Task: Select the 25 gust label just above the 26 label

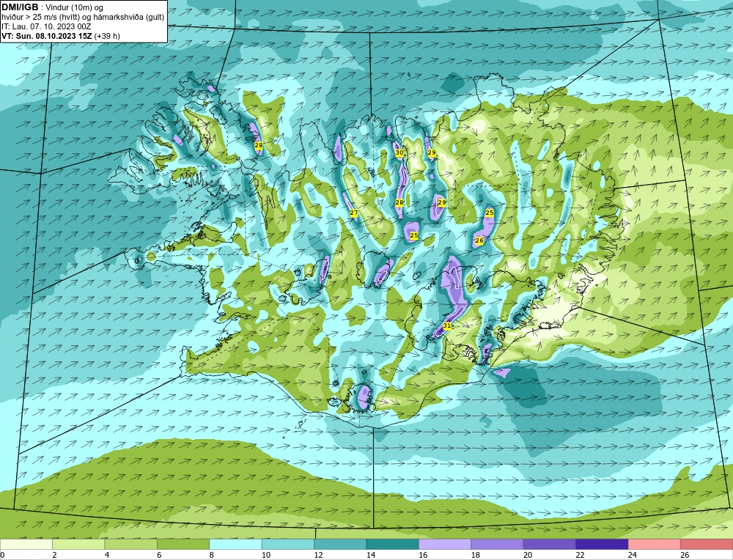Action: tap(490, 213)
